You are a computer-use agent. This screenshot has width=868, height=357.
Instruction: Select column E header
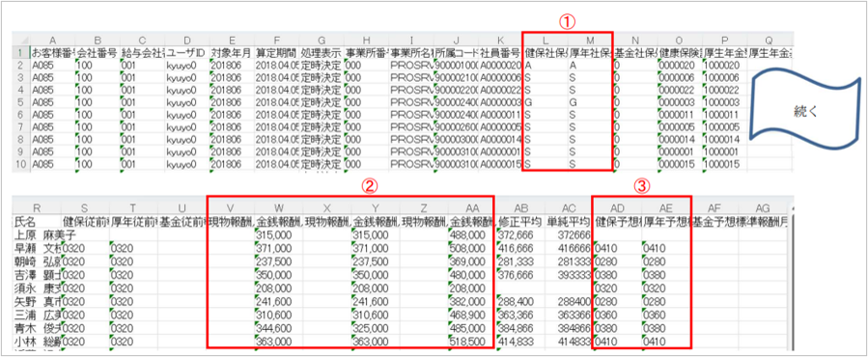tap(232, 41)
